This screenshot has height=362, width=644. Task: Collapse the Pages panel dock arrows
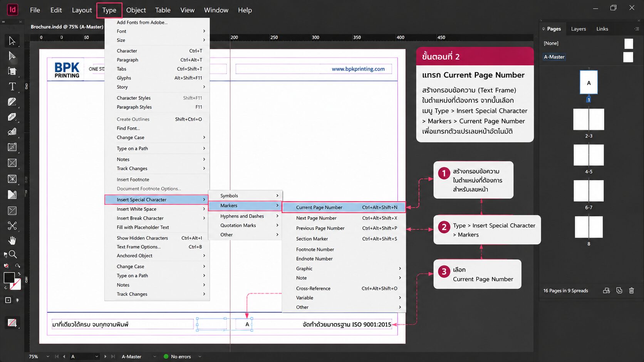(541, 20)
